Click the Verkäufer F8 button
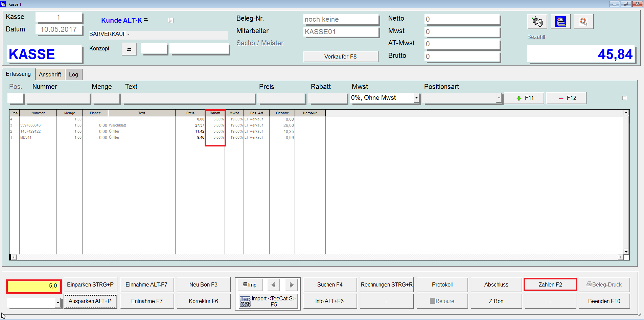This screenshot has width=644, height=320. pyautogui.click(x=341, y=56)
